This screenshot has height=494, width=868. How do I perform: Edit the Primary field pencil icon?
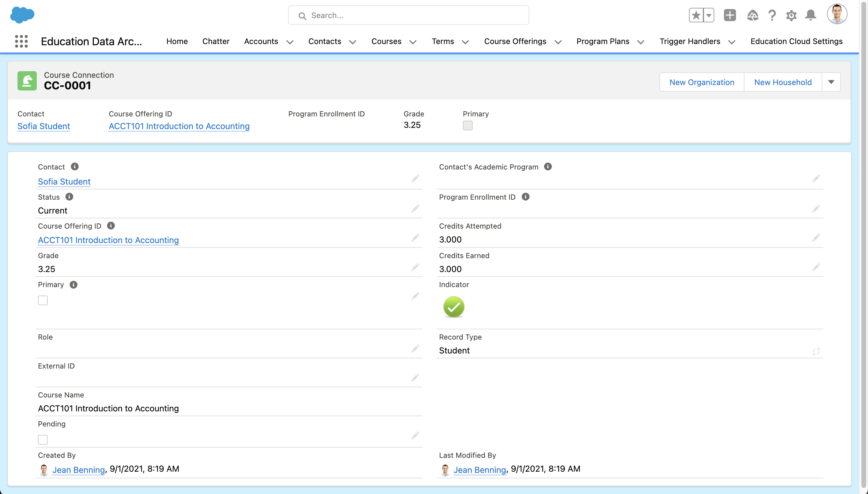tap(415, 296)
